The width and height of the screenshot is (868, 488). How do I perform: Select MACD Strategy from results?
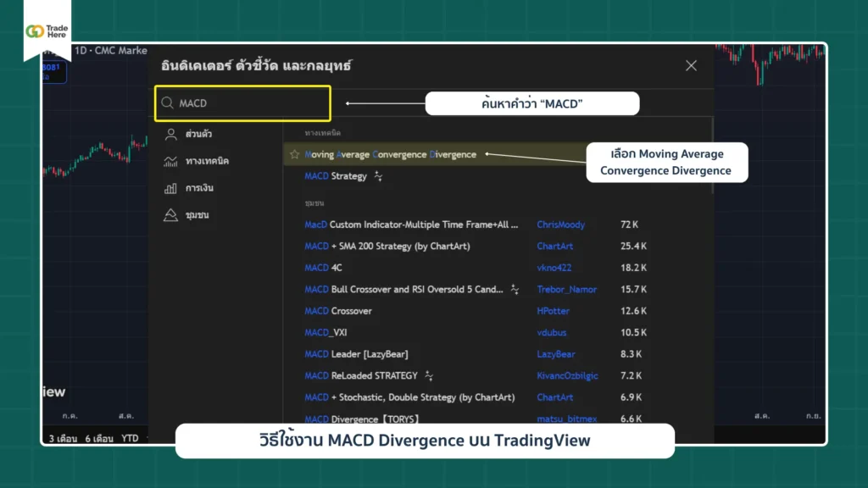point(336,176)
